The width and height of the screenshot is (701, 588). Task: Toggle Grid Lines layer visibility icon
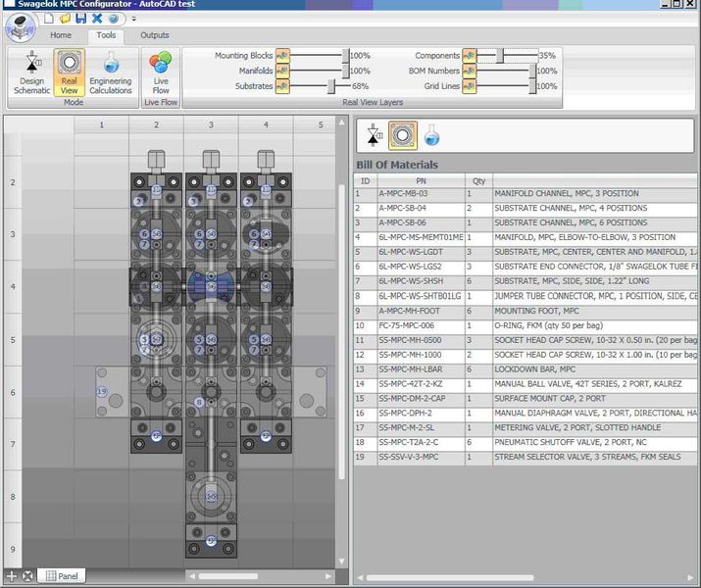[x=470, y=86]
